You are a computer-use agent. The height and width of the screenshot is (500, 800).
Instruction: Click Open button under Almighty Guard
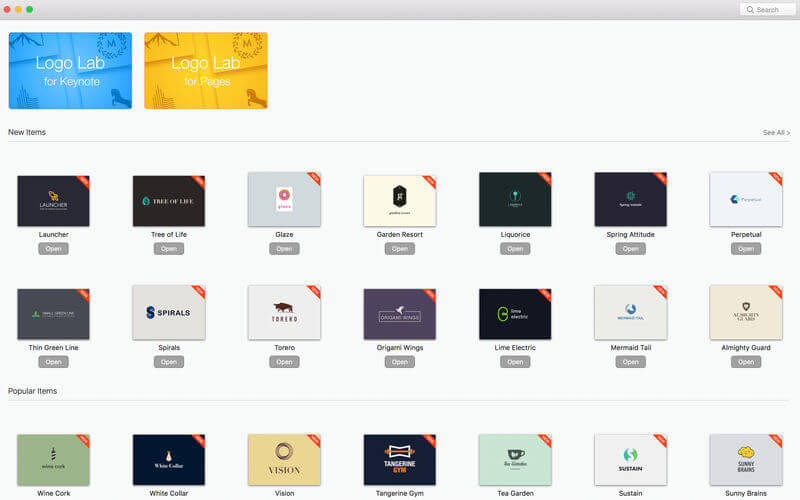point(746,362)
